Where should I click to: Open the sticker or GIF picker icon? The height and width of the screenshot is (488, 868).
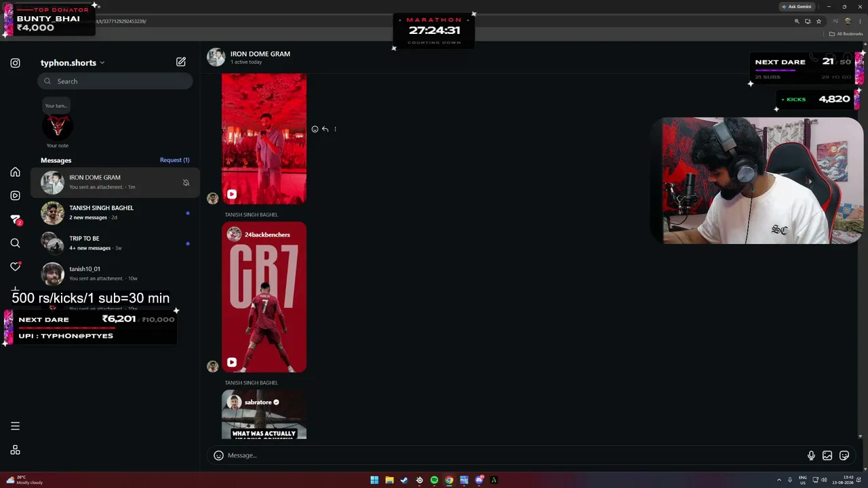pos(844,455)
